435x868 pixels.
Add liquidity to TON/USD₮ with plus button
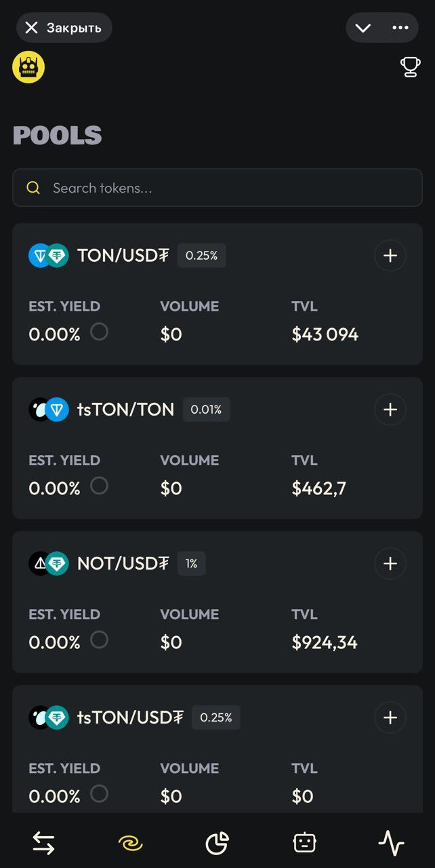(390, 256)
